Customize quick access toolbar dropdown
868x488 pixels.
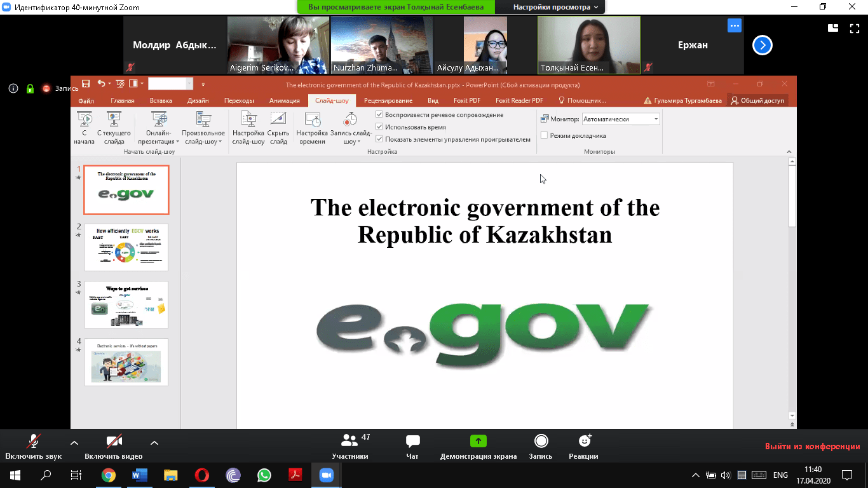[203, 84]
